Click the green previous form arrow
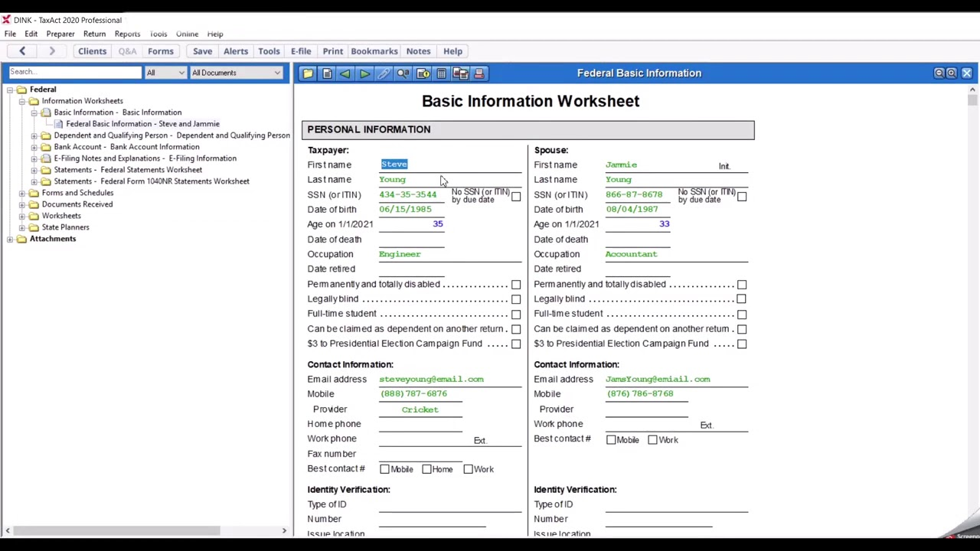Viewport: 980px width, 551px height. [345, 73]
